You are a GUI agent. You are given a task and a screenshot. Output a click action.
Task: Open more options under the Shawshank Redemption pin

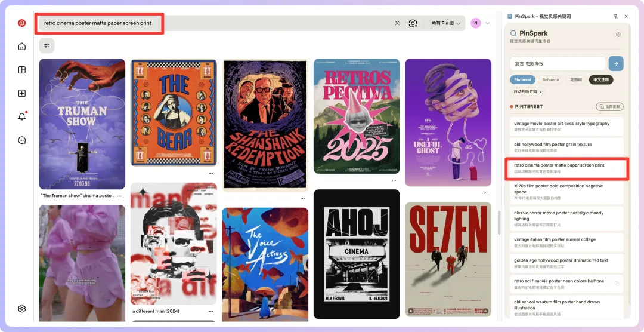302,198
